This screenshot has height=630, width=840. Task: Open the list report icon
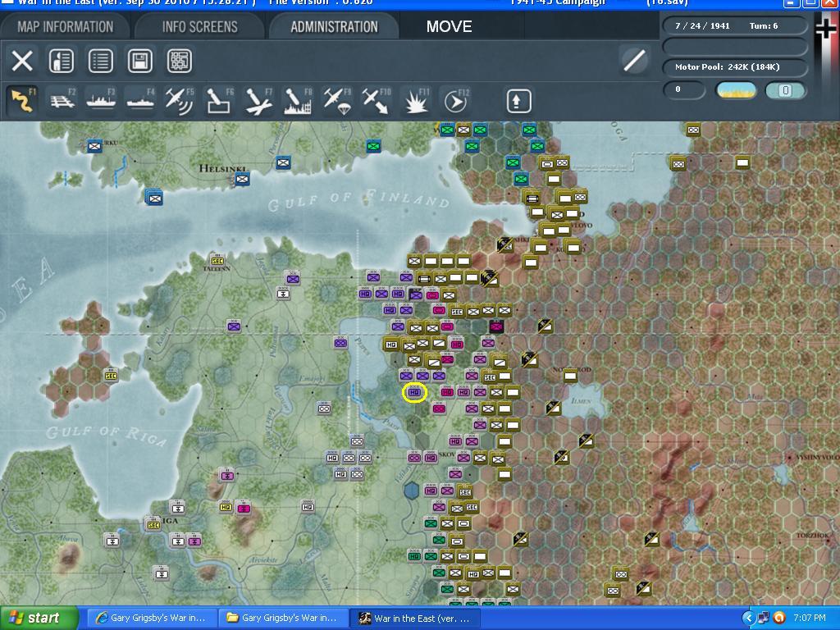pos(100,61)
